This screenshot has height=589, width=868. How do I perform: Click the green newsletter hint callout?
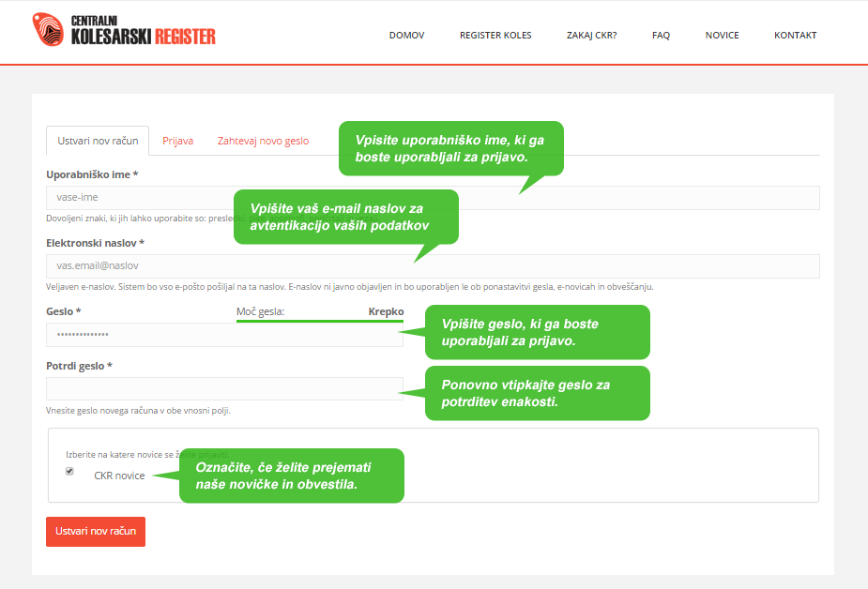tap(291, 476)
